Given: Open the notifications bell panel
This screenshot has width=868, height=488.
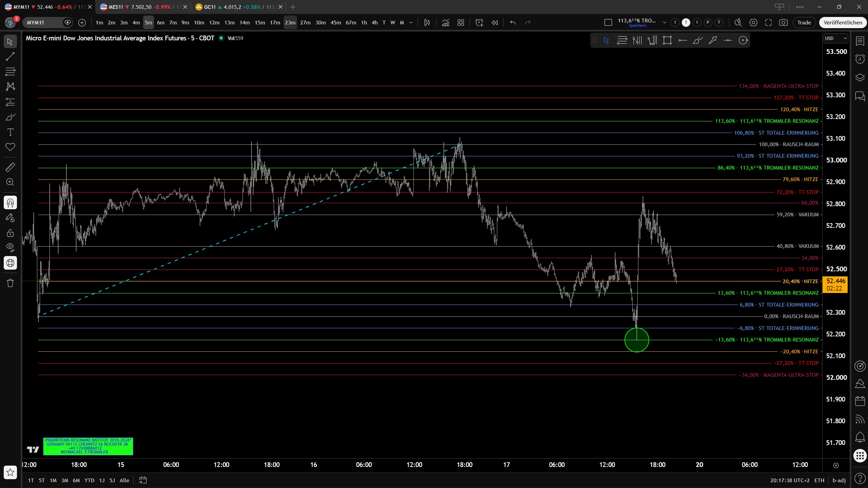Looking at the screenshot, I should click(860, 437).
